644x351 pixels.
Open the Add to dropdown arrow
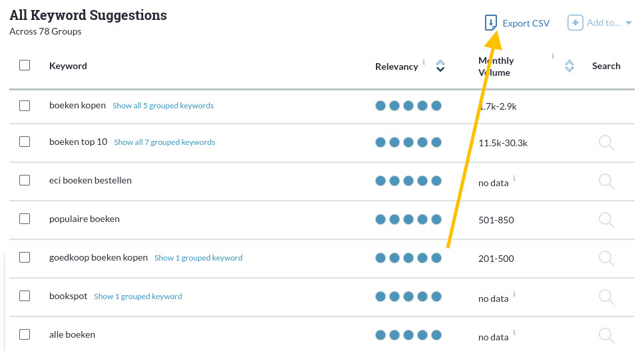click(629, 23)
